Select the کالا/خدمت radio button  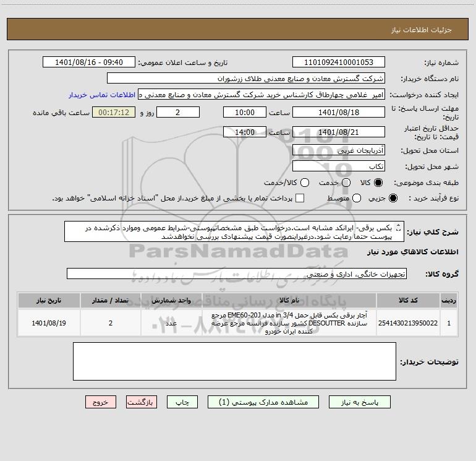click(x=305, y=183)
